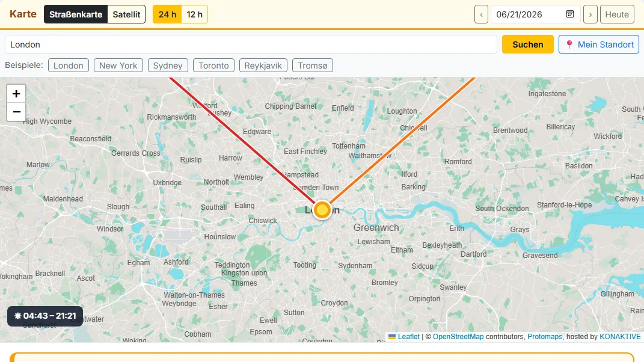
Task: Jump to today with Heute button
Action: point(617,14)
